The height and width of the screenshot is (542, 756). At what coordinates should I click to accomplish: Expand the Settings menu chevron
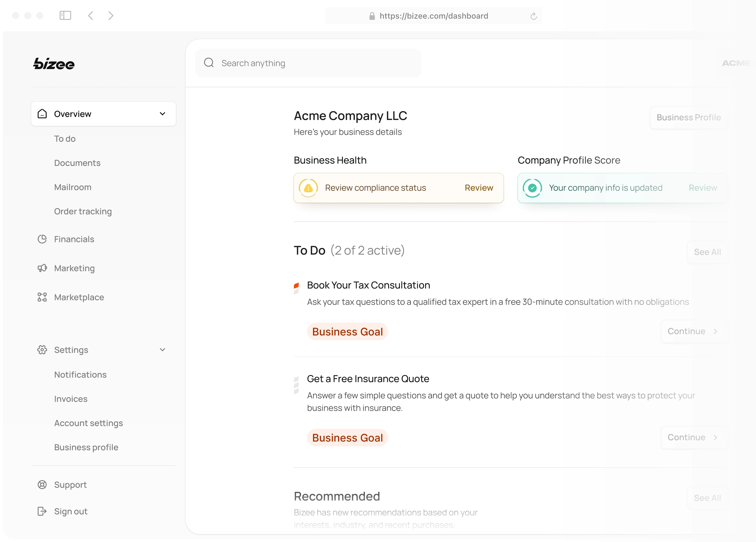[x=162, y=350]
